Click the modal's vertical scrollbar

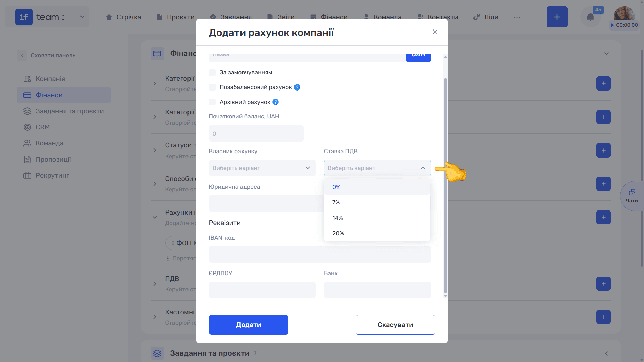tap(445, 186)
